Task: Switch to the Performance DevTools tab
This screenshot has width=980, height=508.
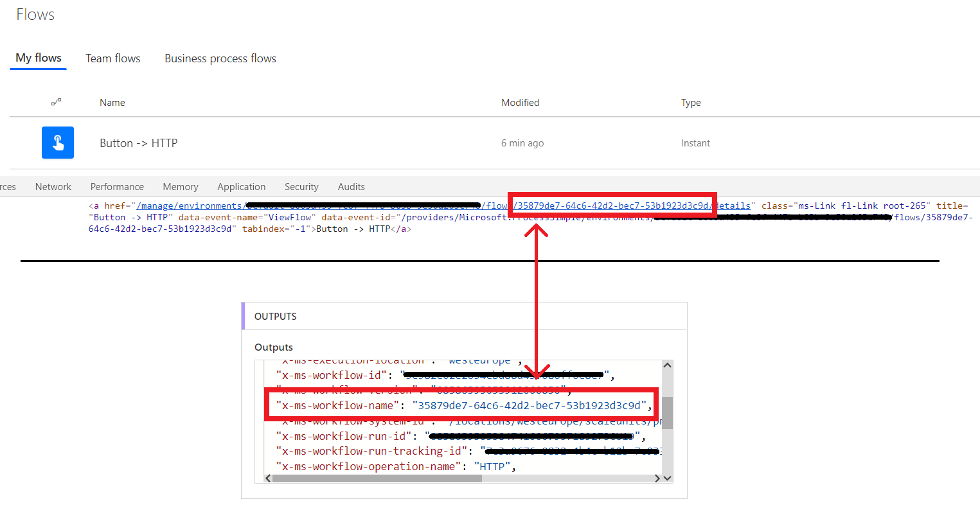Action: pyautogui.click(x=117, y=186)
